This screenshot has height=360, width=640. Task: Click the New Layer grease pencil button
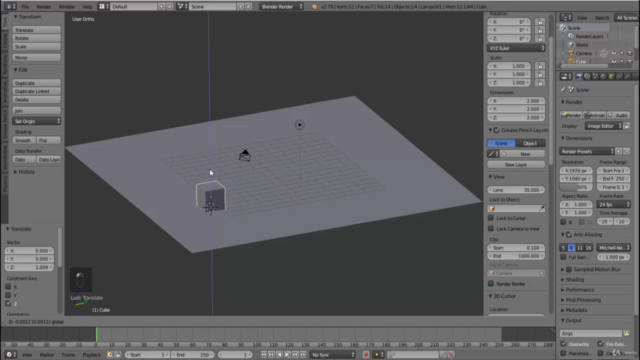[x=516, y=165]
